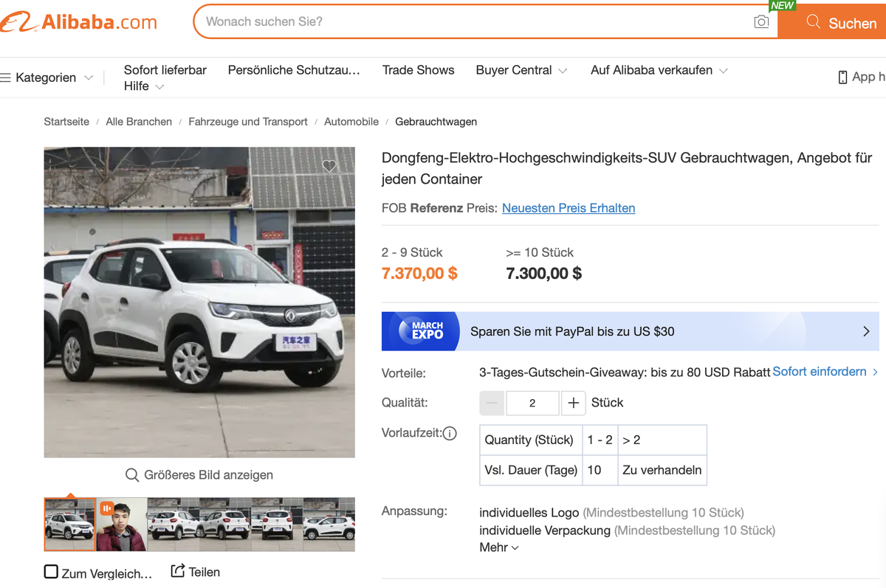Click the PayPal banner arrow chevron
This screenshot has height=588, width=886.
[x=867, y=331]
